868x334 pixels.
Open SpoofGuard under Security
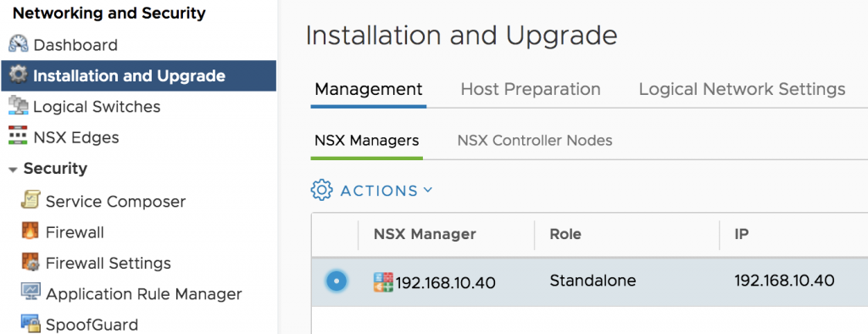[x=92, y=325]
